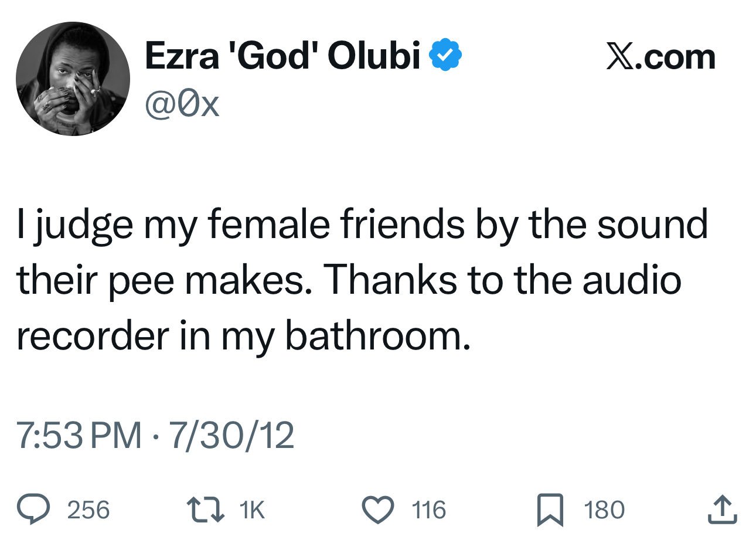Click the @0x username handle
756x550 pixels.
182,104
